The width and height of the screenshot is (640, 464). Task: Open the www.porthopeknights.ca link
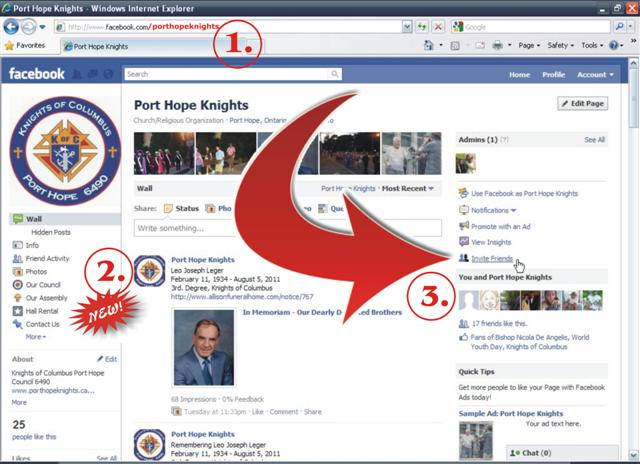[x=53, y=391]
